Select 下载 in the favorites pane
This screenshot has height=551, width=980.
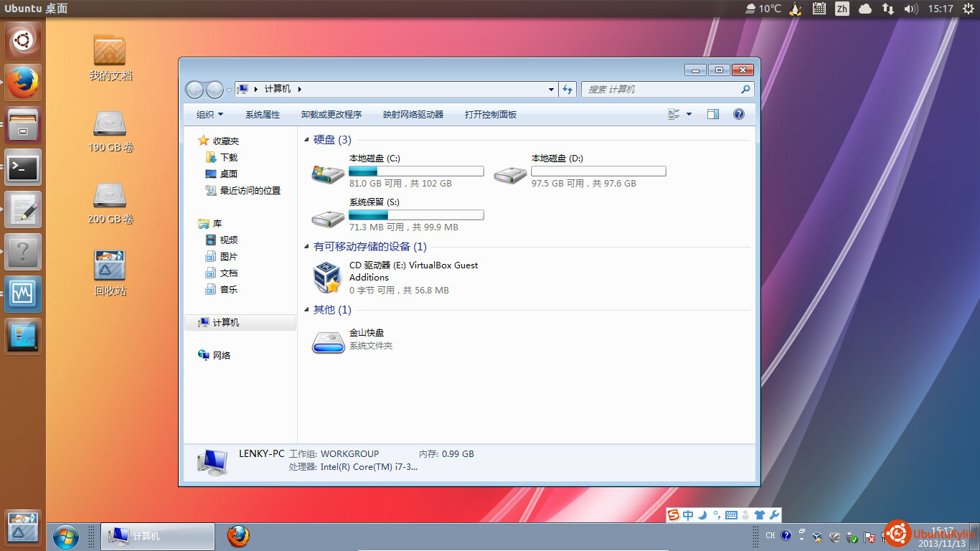(x=228, y=158)
